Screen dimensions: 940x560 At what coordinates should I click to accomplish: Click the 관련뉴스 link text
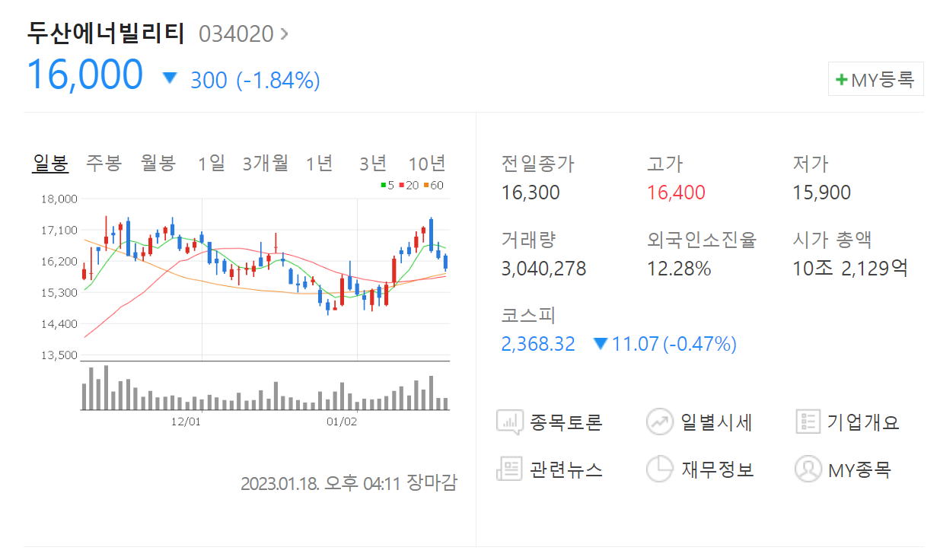(x=566, y=469)
